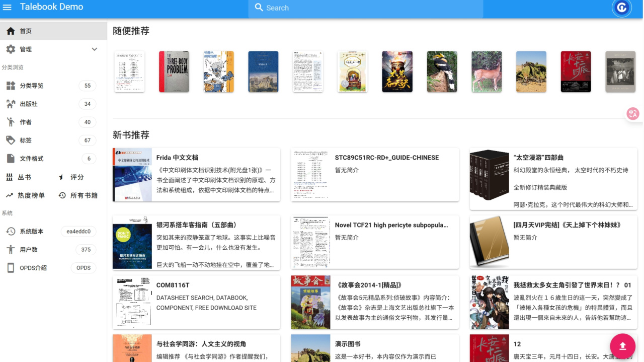The height and width of the screenshot is (362, 644).
Task: Click the OPDS介绍 phone icon
Action: click(x=11, y=268)
